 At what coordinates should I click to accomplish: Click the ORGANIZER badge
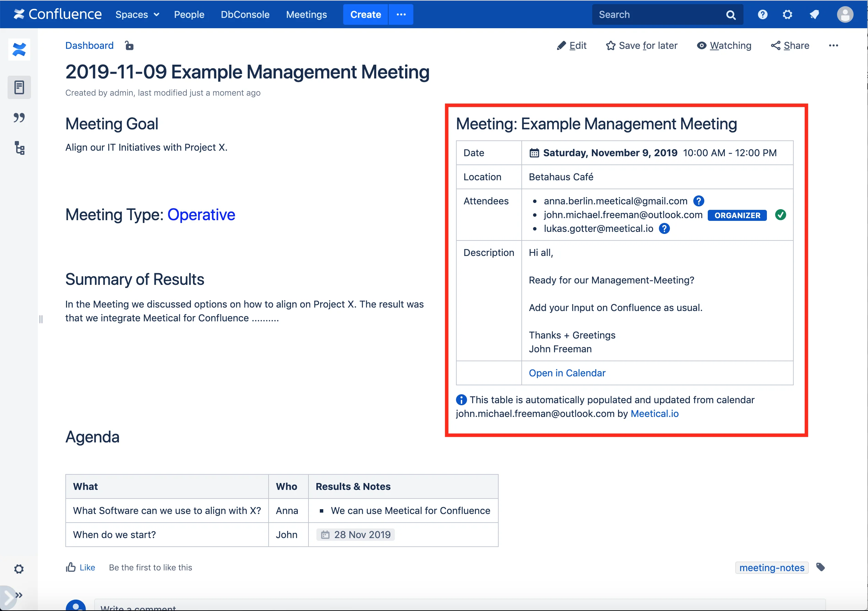coord(737,215)
